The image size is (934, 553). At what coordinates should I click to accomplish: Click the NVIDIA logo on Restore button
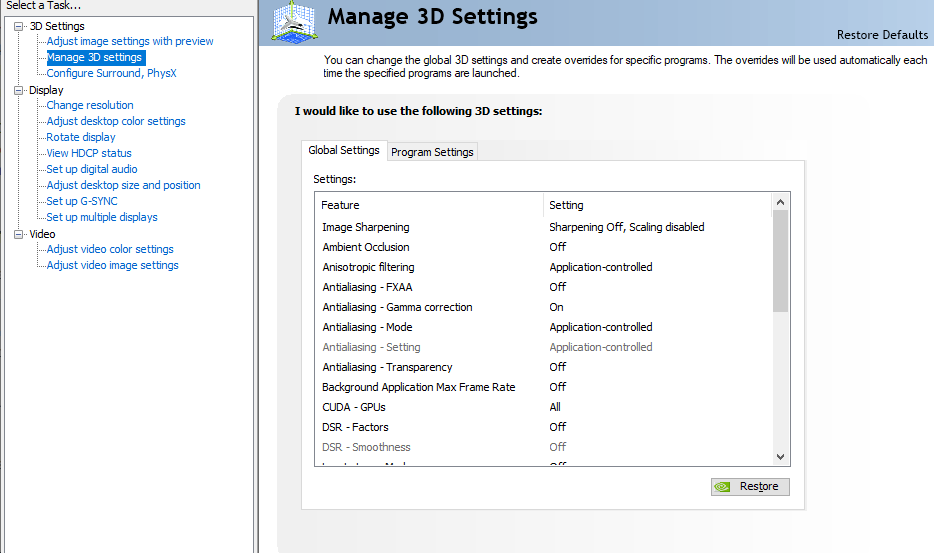coord(724,487)
